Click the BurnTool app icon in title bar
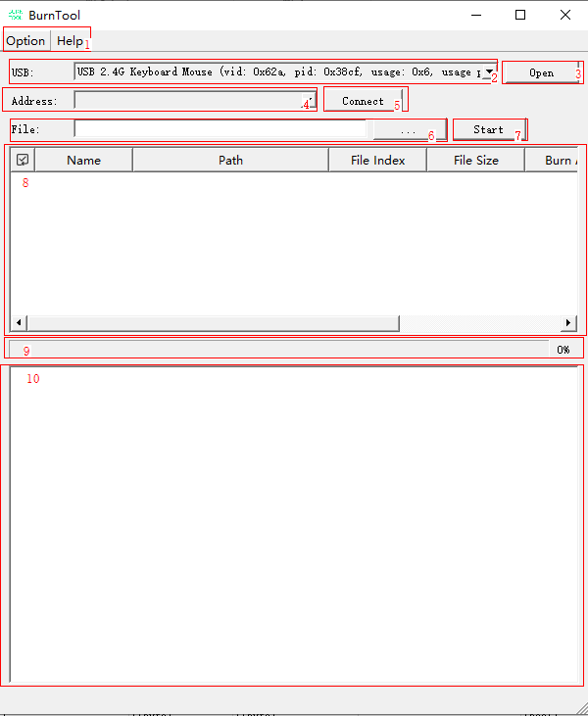This screenshot has width=588, height=716. point(15,15)
